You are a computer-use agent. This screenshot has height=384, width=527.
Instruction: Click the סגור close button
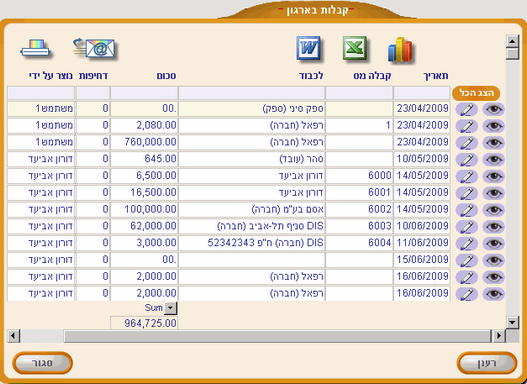coord(42,363)
